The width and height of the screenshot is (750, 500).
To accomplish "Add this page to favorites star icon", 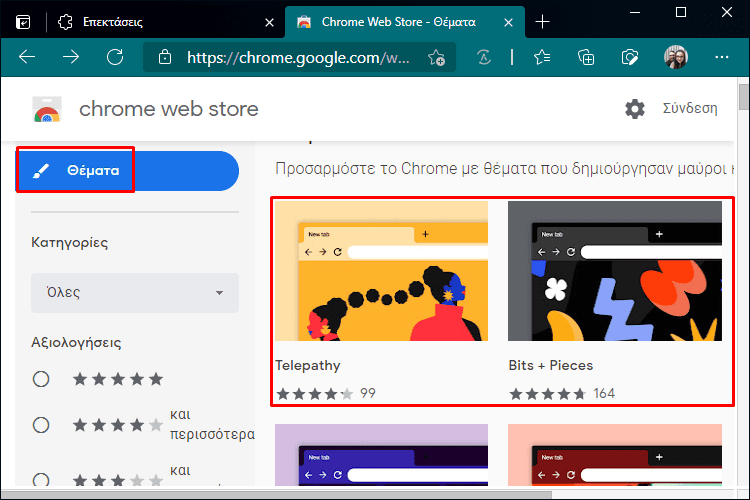I will coord(436,57).
